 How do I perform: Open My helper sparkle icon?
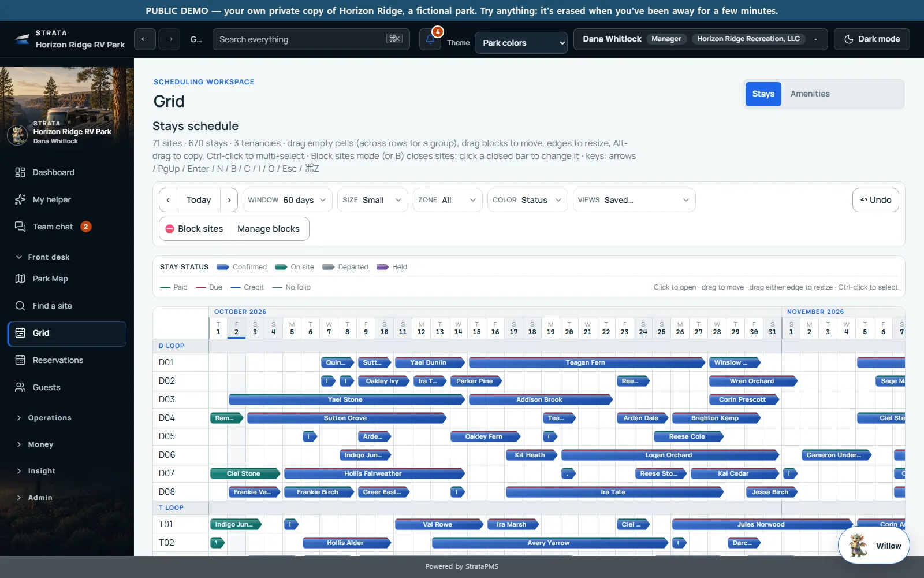[20, 199]
